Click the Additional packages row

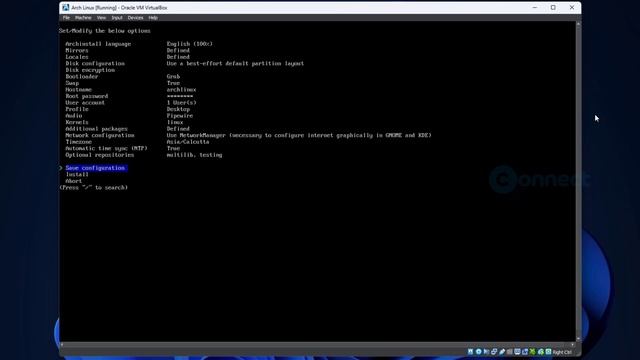pyautogui.click(x=127, y=129)
